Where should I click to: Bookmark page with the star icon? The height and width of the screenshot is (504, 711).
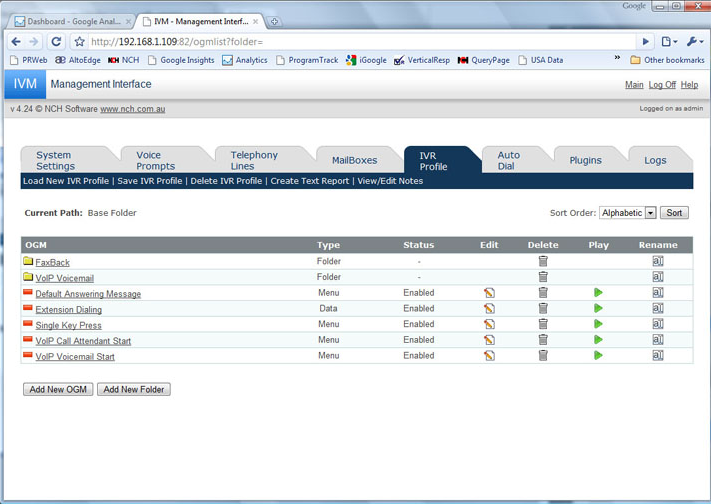click(x=79, y=42)
